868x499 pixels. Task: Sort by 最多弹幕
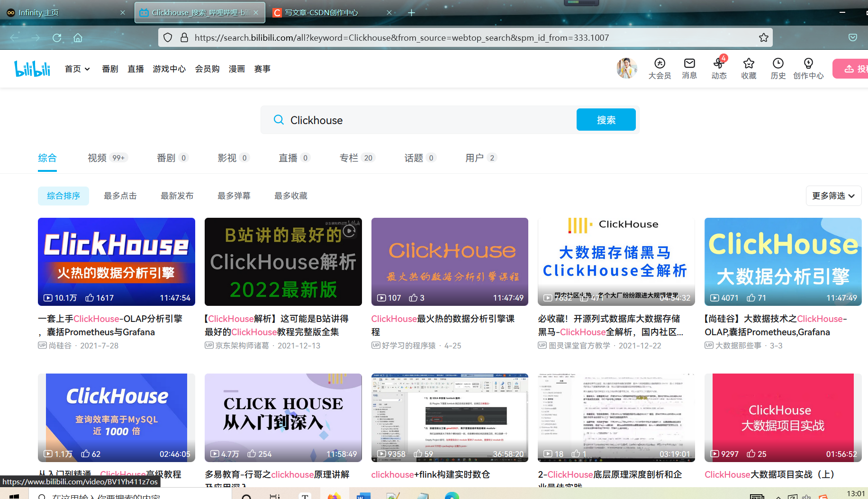tap(234, 196)
